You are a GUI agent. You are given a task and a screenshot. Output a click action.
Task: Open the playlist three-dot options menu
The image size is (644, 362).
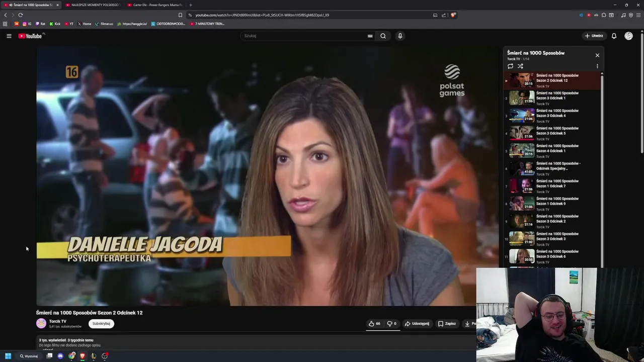click(x=597, y=66)
